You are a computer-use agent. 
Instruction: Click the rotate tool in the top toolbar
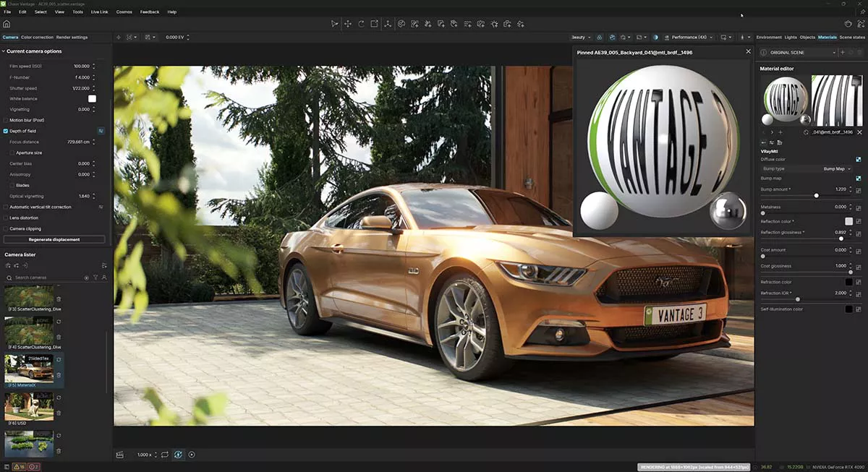[x=361, y=24]
